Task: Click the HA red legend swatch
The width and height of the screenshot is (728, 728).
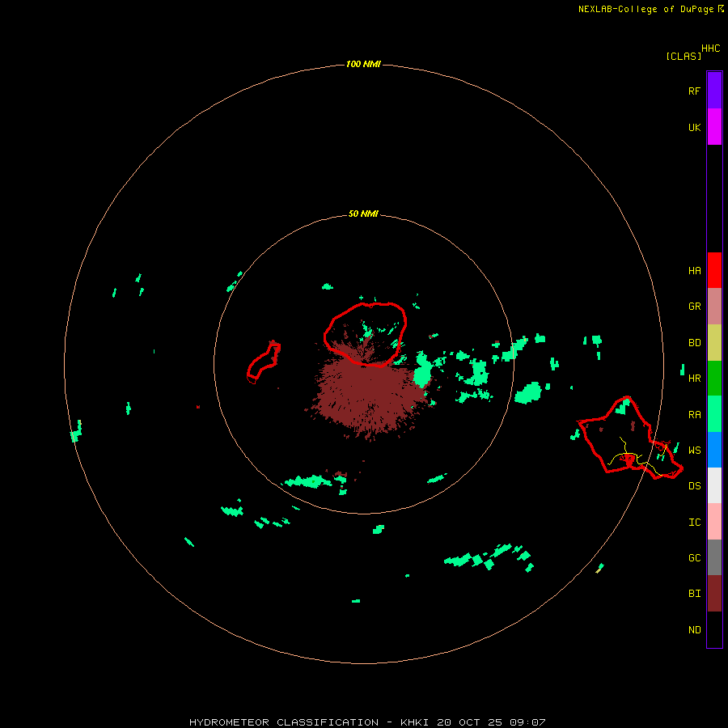Action: pyautogui.click(x=714, y=270)
